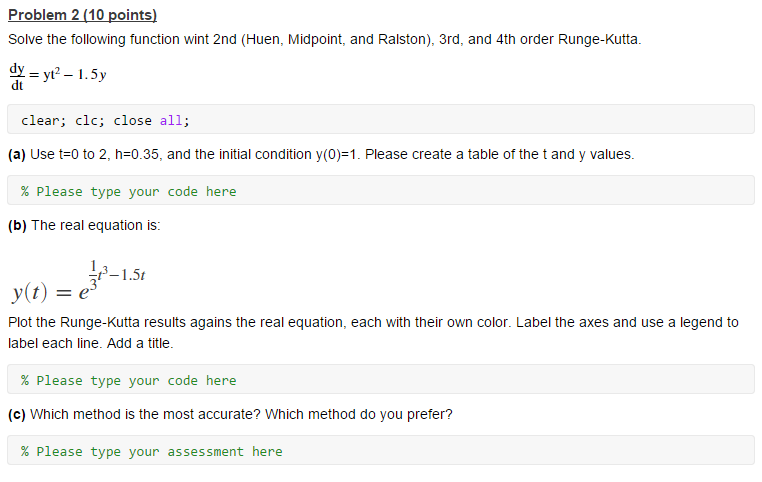This screenshot has height=482, width=762.
Task: Click the code field below the plot instructions
Action: (381, 379)
